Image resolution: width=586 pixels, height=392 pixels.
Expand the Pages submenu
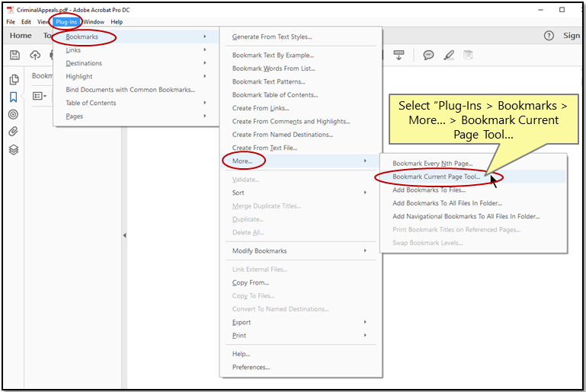coord(136,116)
